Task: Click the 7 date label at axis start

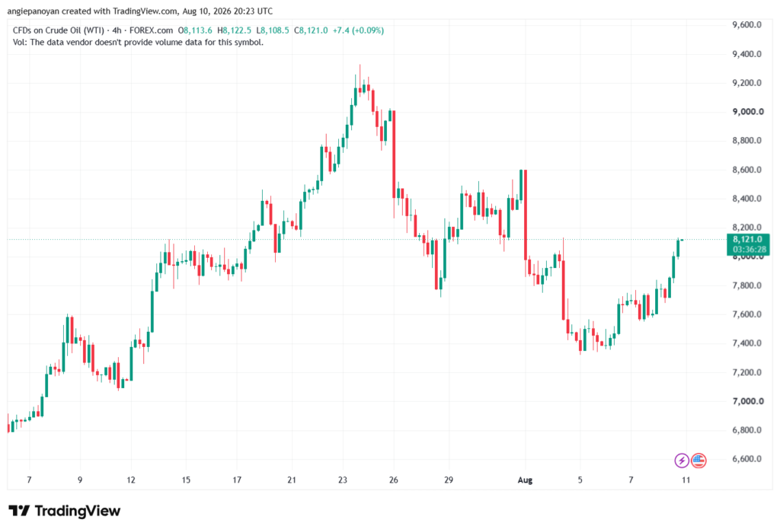Action: tap(29, 479)
